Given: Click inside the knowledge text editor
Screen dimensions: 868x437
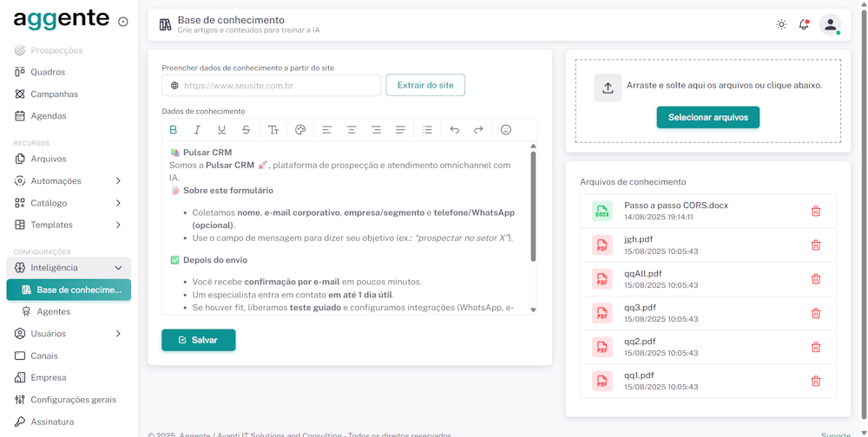Looking at the screenshot, I should click(346, 228).
